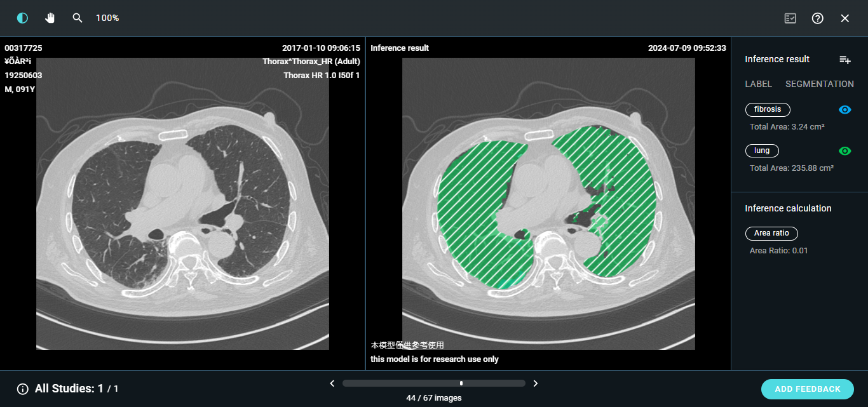Select the contrast/window level tool
Screen dimensions: 868x407
click(x=22, y=18)
